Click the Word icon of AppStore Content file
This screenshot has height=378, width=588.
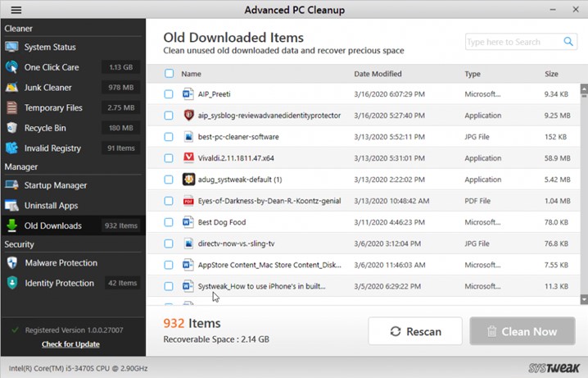[x=188, y=265]
